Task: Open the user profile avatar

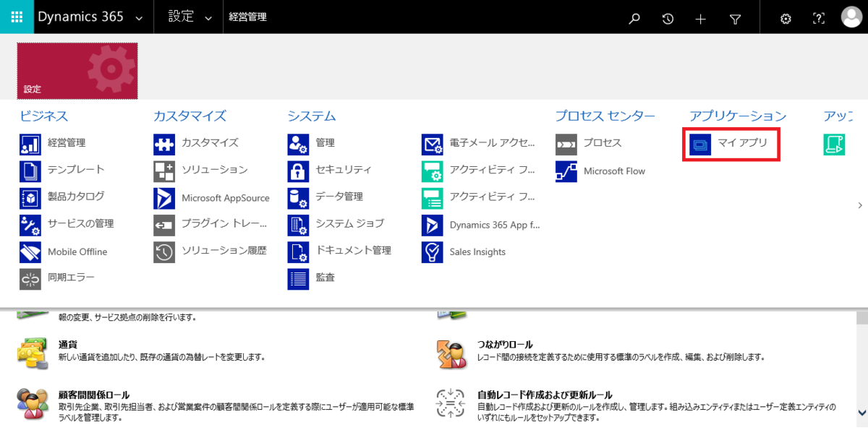Action: point(851,17)
